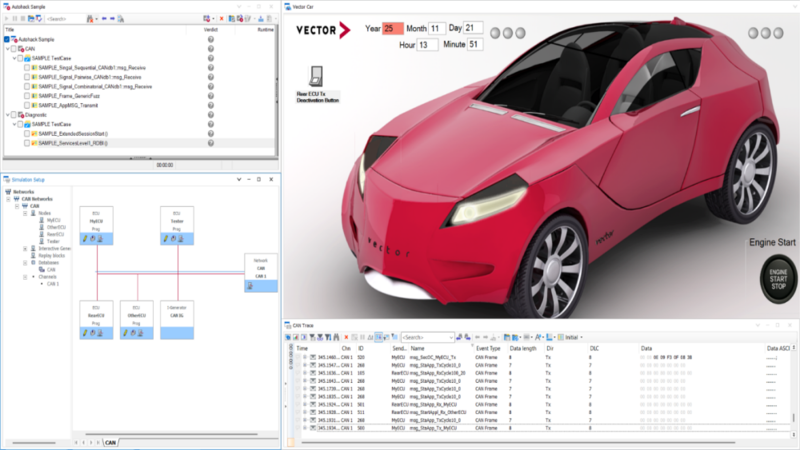800x450 pixels.
Task: Select RearECU in the Nodes tree
Action: [x=56, y=234]
